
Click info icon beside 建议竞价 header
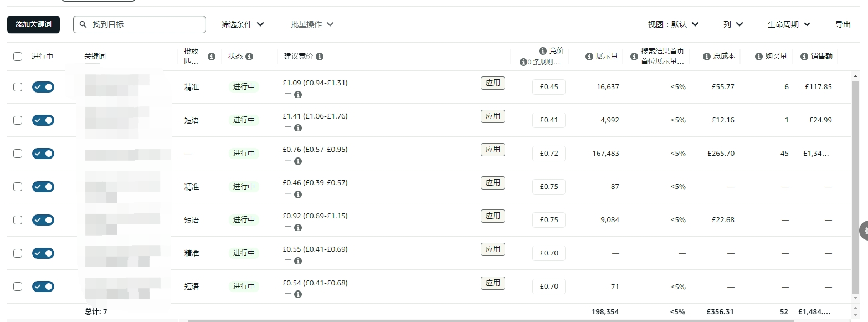(320, 57)
